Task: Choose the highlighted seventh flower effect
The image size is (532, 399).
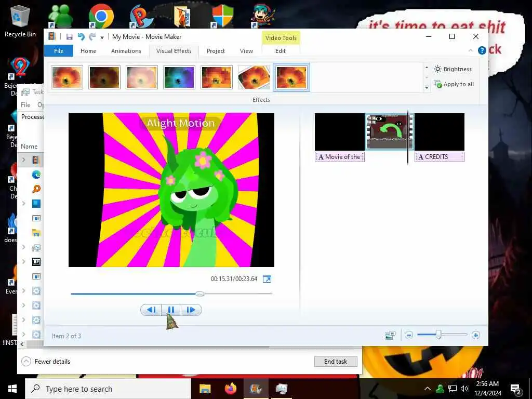Action: coord(291,77)
